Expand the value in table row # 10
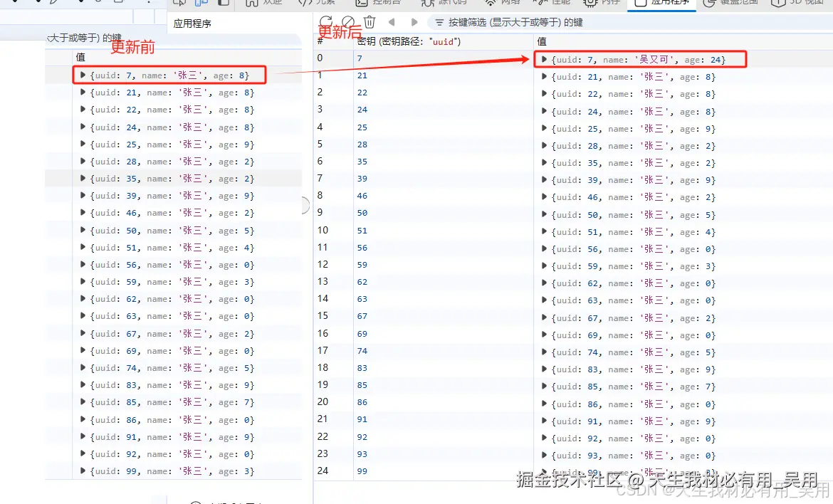The width and height of the screenshot is (833, 504). (x=544, y=231)
